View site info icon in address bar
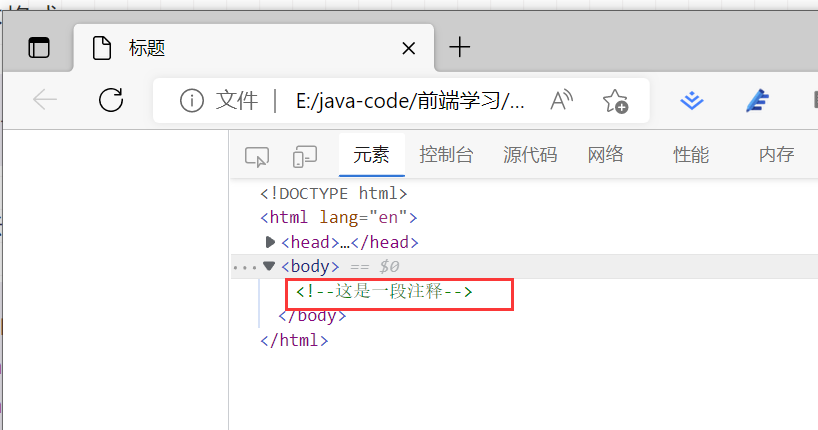This screenshot has width=818, height=430. point(191,100)
